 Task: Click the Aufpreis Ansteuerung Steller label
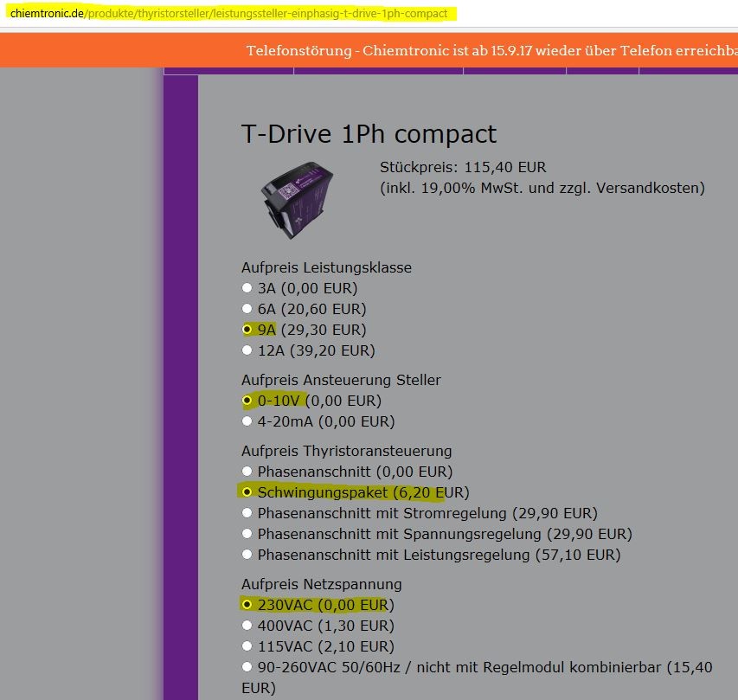tap(341, 380)
